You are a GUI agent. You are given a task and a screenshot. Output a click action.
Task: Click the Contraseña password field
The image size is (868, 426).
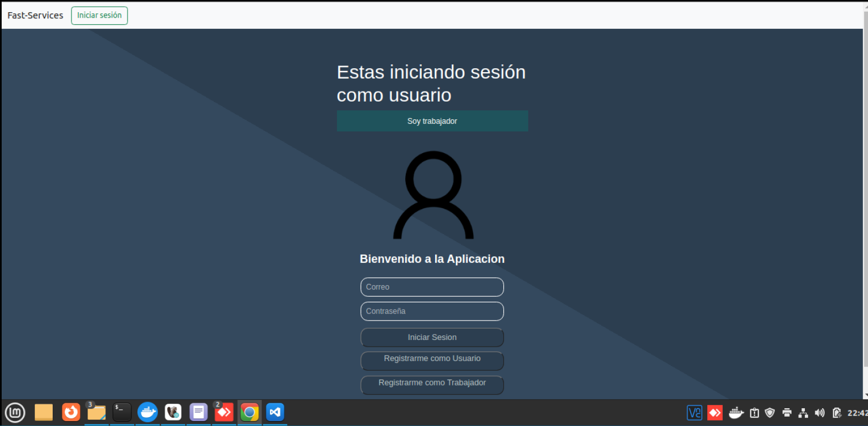tap(432, 311)
